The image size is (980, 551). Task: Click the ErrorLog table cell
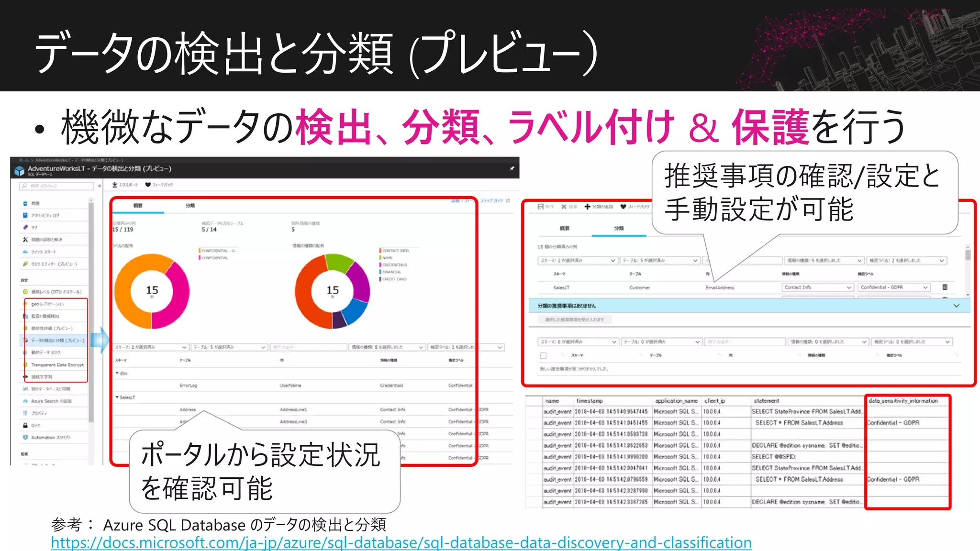click(188, 386)
